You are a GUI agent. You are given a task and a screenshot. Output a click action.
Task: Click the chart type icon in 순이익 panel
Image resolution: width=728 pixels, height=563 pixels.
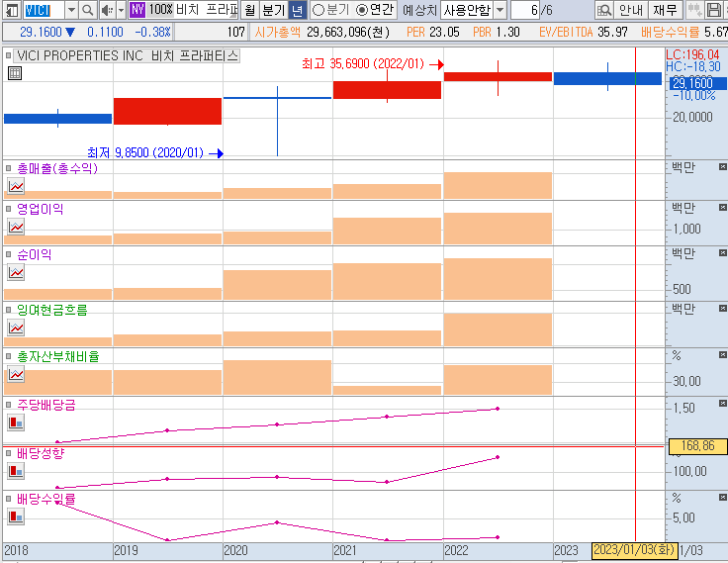tap(16, 273)
